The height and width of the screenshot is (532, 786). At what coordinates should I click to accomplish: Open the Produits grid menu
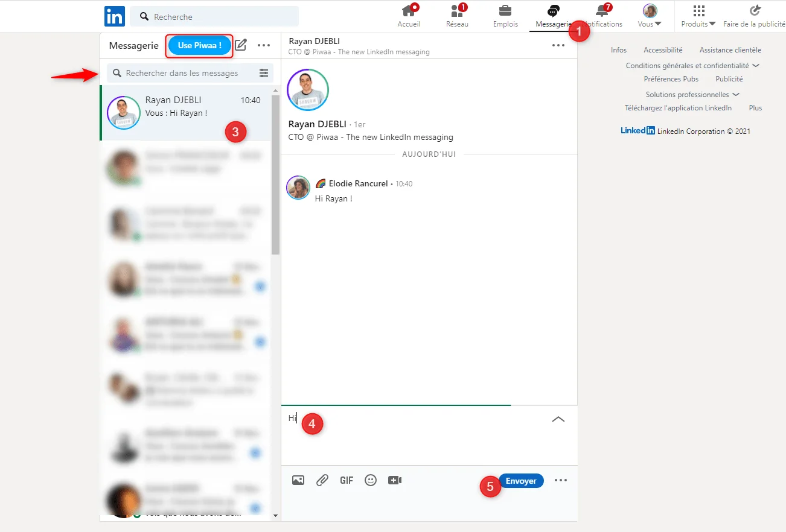pos(698,16)
